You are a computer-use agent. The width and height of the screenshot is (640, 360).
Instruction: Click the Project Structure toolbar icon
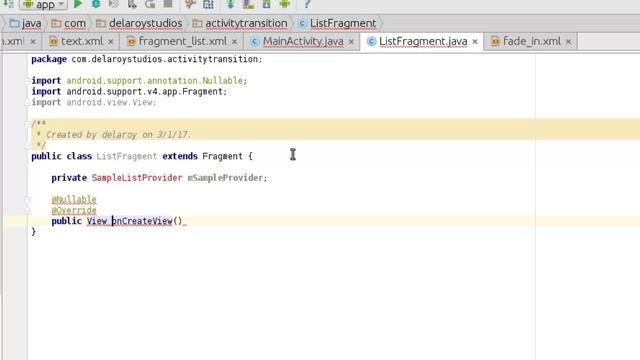pos(208,4)
